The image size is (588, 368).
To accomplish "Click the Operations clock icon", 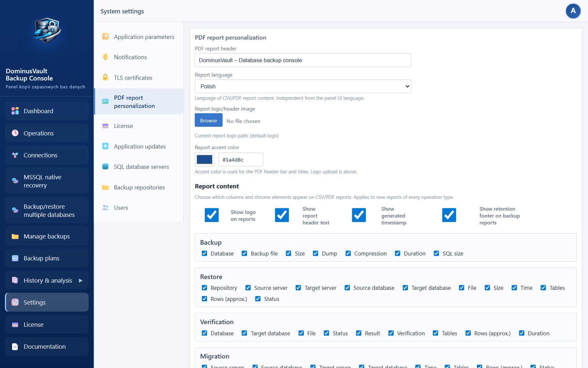I will point(15,133).
